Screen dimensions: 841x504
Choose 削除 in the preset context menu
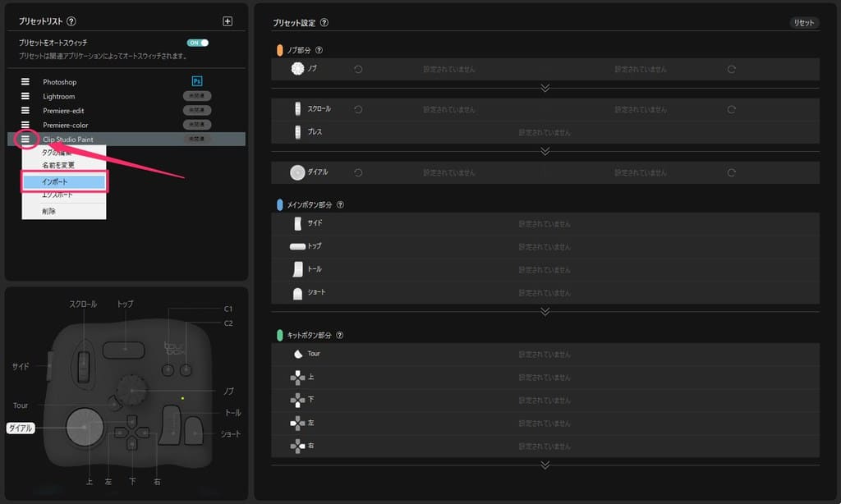point(49,211)
